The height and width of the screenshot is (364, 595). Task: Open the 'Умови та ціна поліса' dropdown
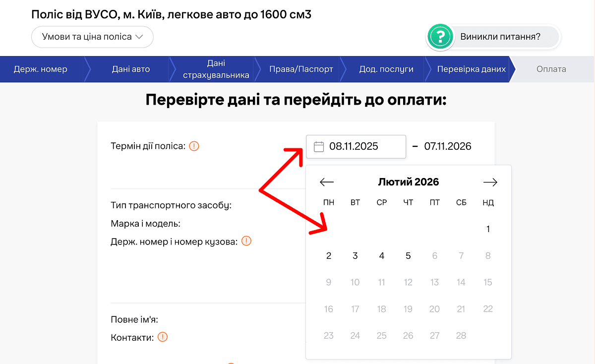pos(92,37)
